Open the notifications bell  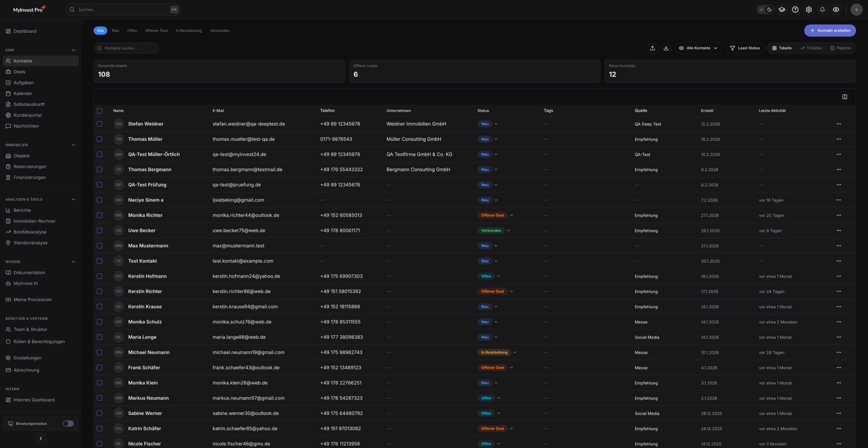(822, 9)
